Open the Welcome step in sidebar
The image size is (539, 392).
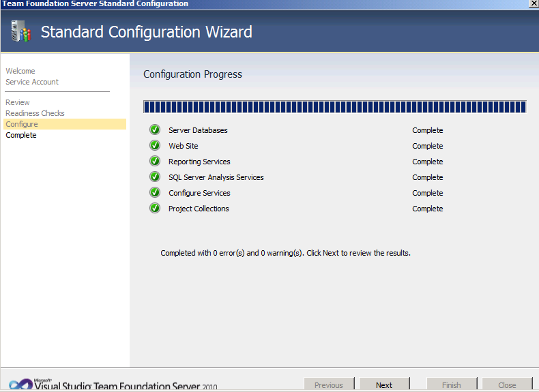(20, 71)
